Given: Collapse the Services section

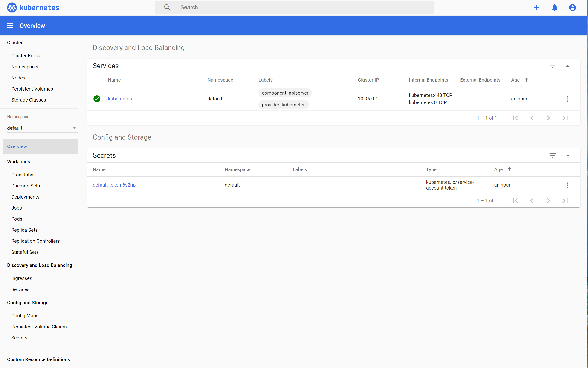Looking at the screenshot, I should [x=568, y=66].
